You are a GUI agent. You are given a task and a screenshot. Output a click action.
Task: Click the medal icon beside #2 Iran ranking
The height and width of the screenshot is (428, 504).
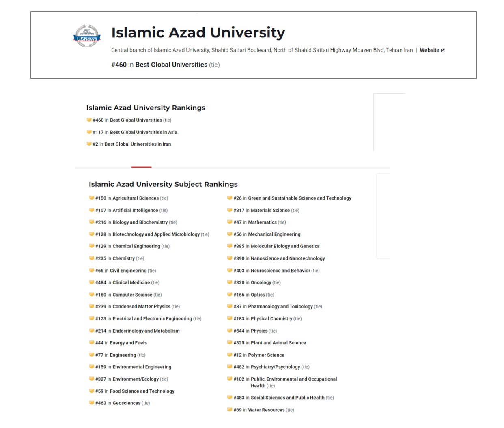(89, 144)
